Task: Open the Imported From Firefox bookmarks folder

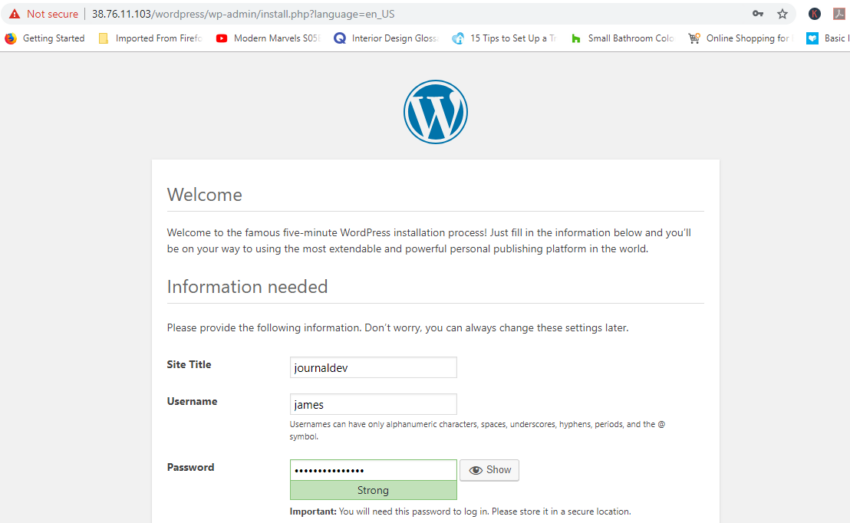Action: [x=150, y=38]
